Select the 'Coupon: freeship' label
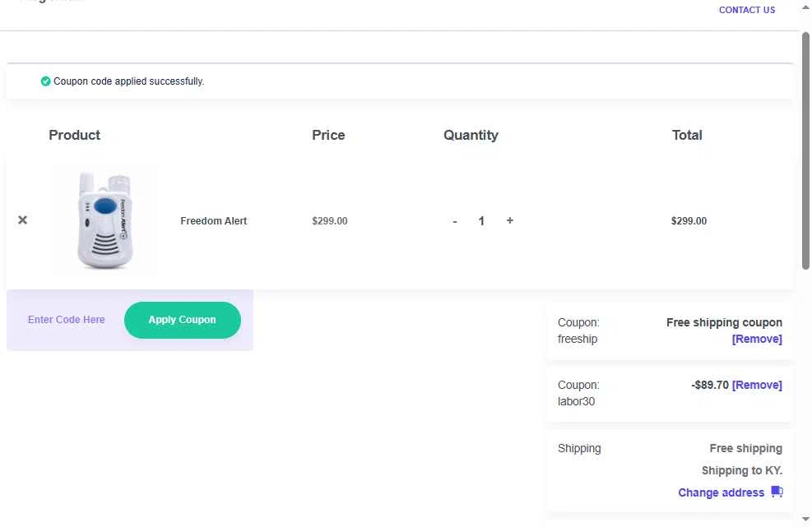Screen dimensions: 812x527 coord(578,331)
